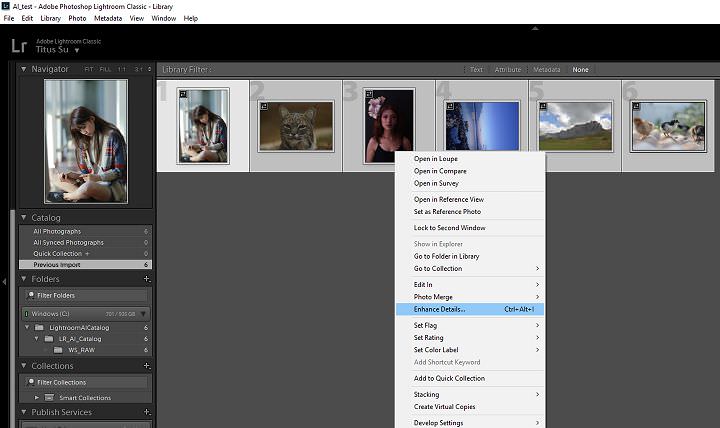Screen dimensions: 720x428
Task: Set Navigator zoom to FIT
Action: click(89, 69)
